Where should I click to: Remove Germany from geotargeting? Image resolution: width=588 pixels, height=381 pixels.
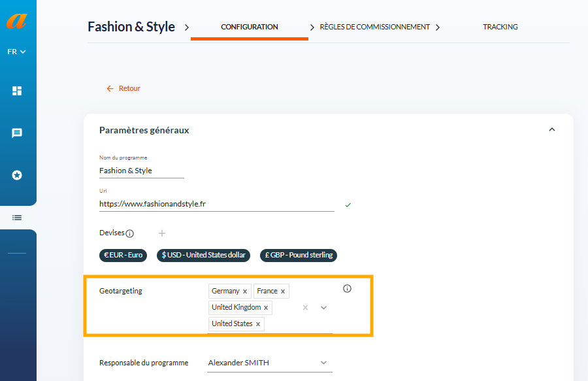click(x=245, y=291)
